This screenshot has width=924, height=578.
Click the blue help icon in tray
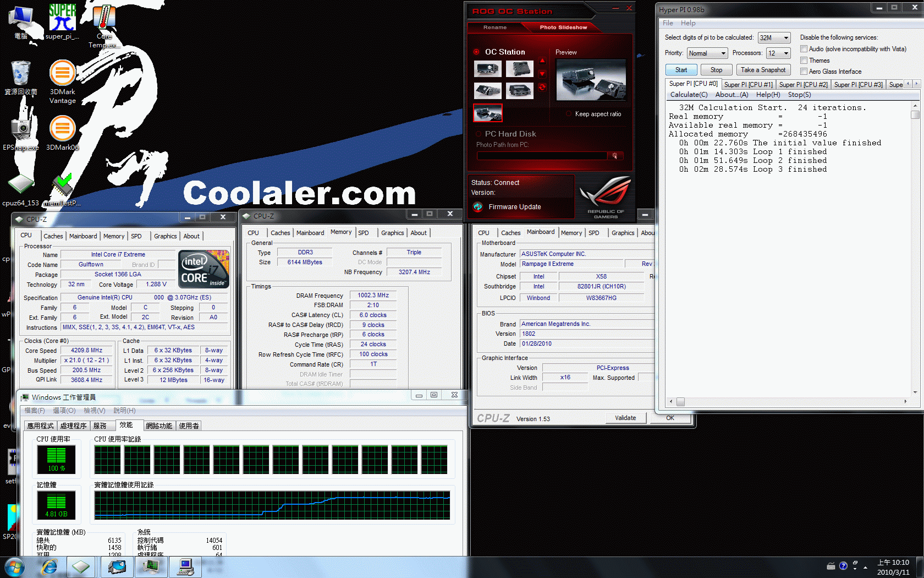click(843, 566)
